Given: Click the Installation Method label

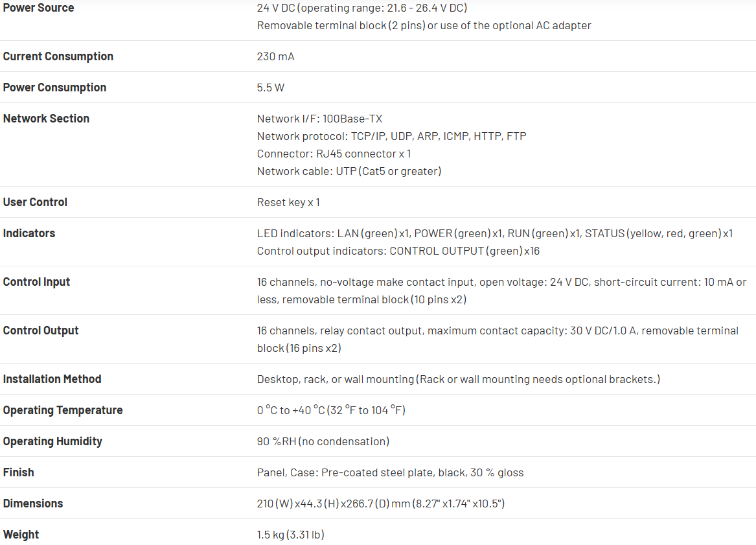Looking at the screenshot, I should (x=52, y=379).
